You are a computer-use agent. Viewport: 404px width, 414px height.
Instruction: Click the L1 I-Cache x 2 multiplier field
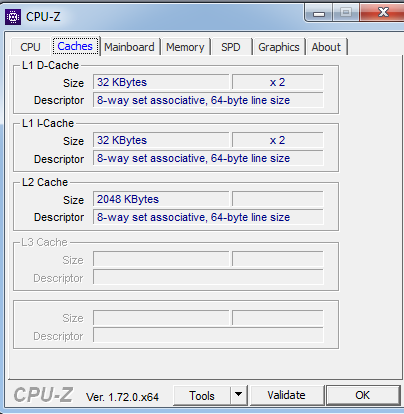tap(278, 140)
